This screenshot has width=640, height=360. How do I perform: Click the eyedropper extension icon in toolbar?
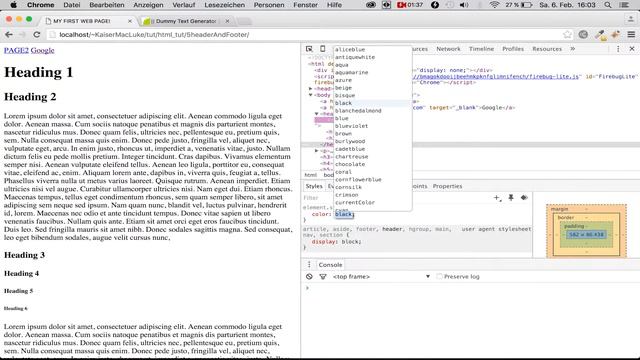click(x=600, y=35)
